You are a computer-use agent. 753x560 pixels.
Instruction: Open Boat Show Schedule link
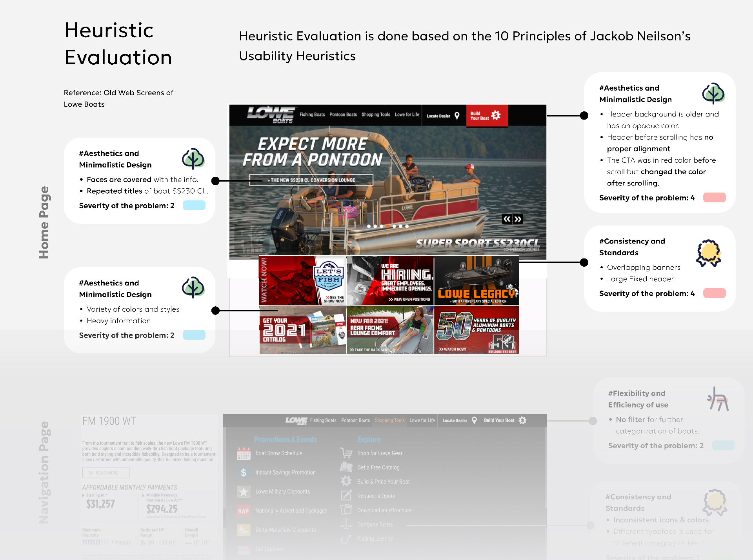click(x=279, y=453)
